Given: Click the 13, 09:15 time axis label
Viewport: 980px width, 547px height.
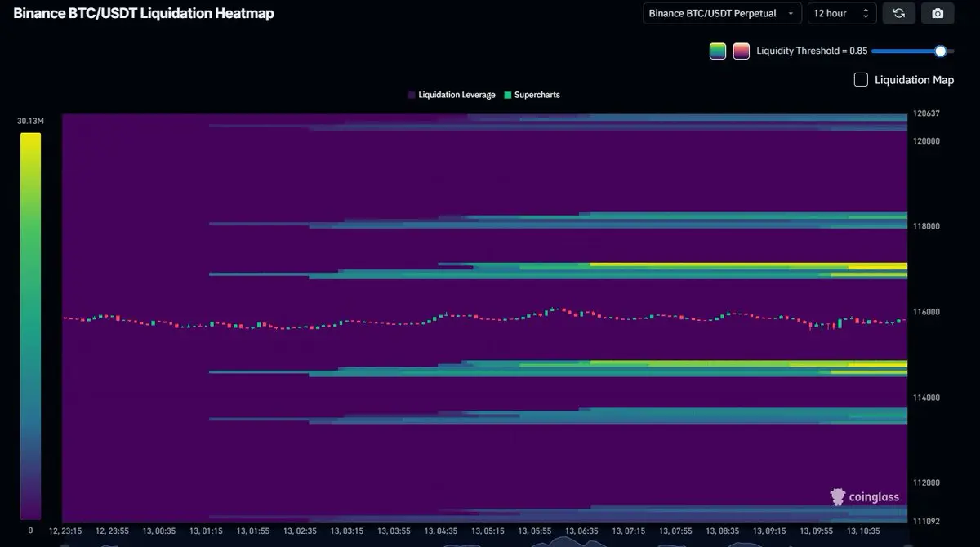Looking at the screenshot, I should point(770,531).
